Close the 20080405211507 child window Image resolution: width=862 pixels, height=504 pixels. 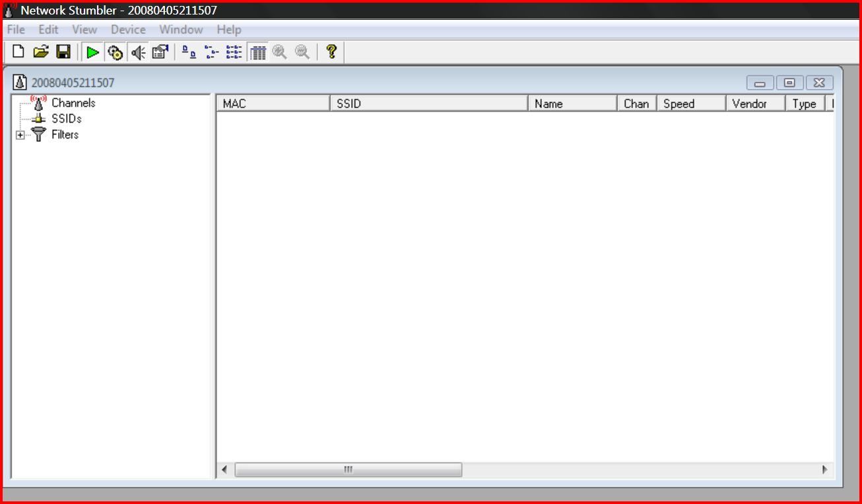[x=819, y=83]
